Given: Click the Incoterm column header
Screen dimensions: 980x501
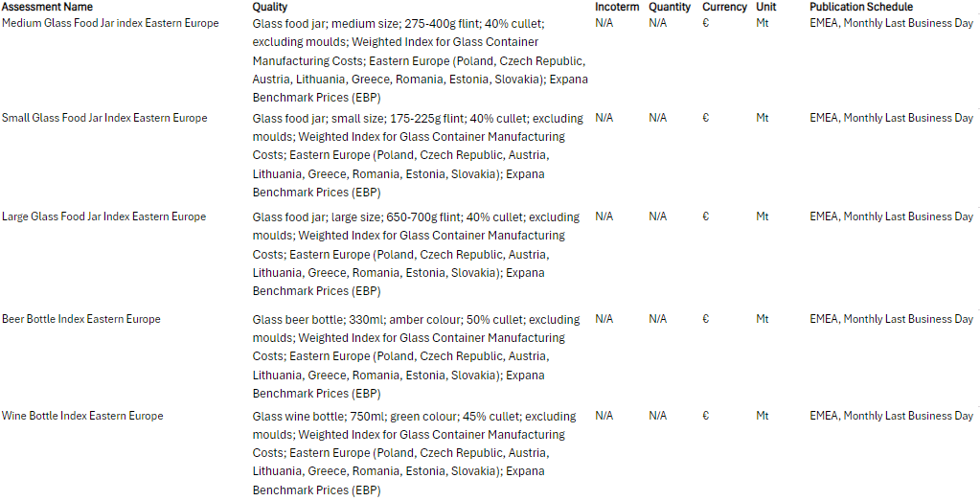Looking at the screenshot, I should [617, 7].
